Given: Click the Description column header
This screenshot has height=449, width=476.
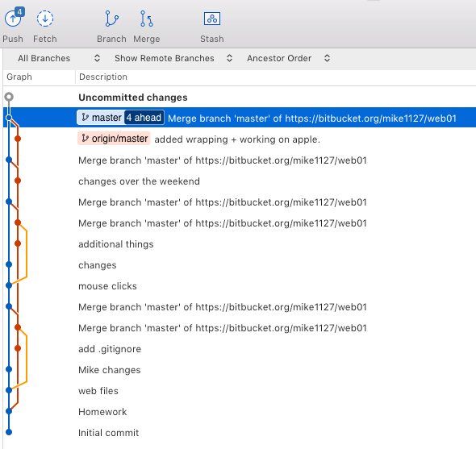Looking at the screenshot, I should pos(103,77).
